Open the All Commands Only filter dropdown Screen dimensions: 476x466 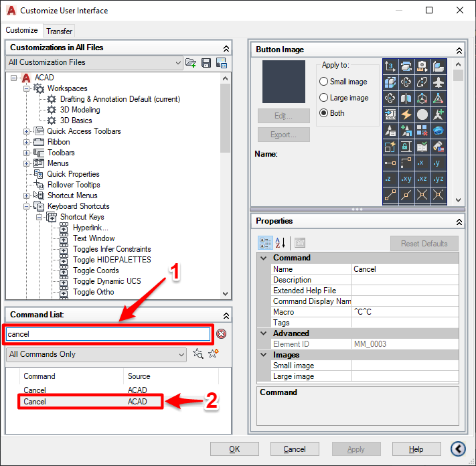96,354
